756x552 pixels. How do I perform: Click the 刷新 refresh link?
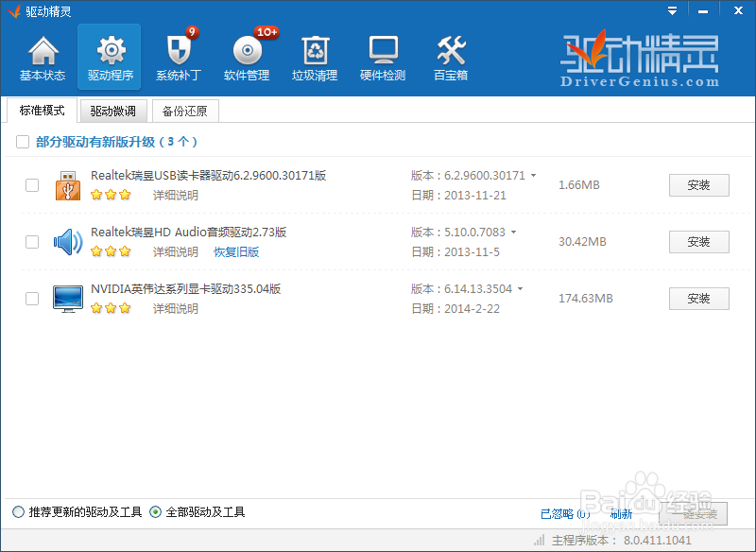[622, 514]
